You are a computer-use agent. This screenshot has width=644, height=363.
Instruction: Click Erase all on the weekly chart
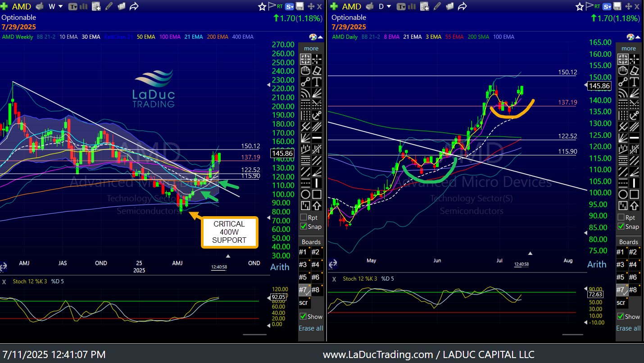[311, 328]
